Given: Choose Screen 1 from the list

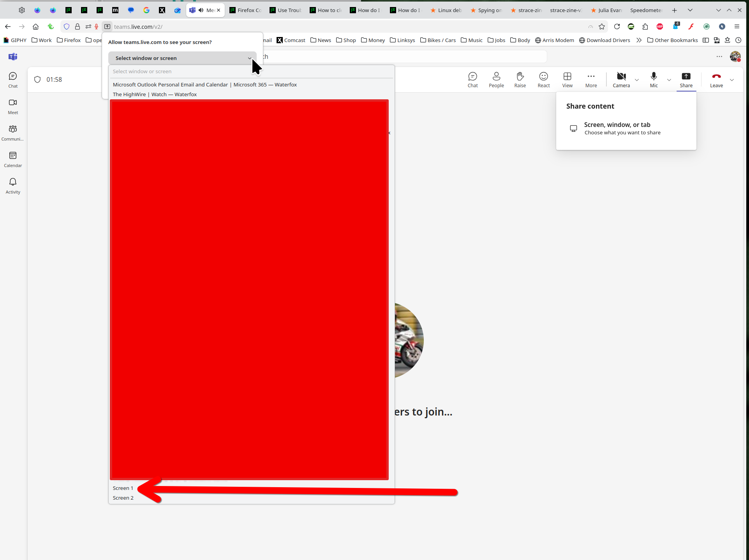Looking at the screenshot, I should (123, 488).
